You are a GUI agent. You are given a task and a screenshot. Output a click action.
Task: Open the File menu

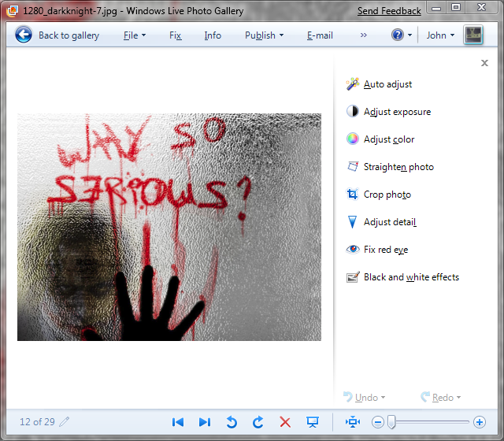tap(135, 35)
